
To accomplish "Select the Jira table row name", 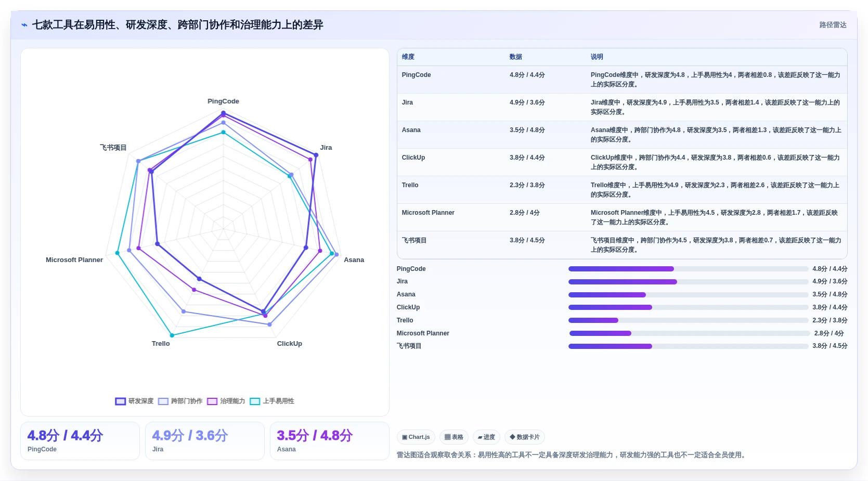I will pos(407,102).
